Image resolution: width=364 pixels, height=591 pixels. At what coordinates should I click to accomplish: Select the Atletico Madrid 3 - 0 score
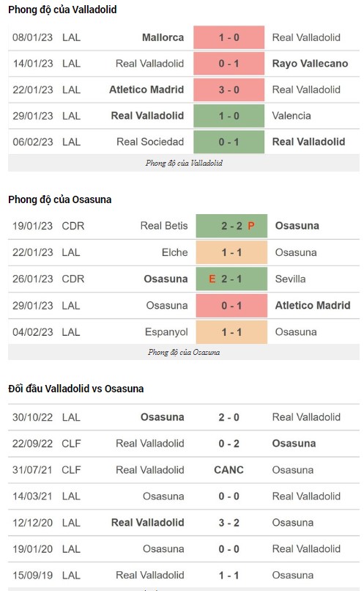coord(229,89)
